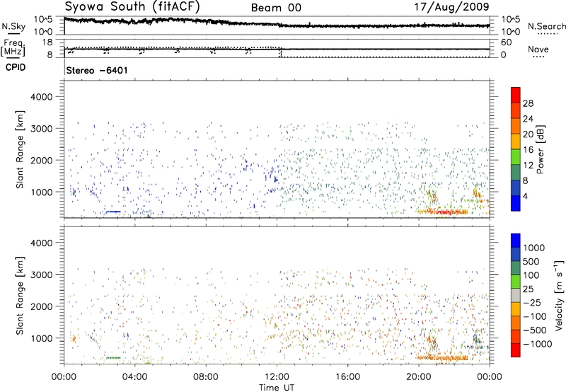Click the '-1000' value on the velocity colorbar

pyautogui.click(x=538, y=344)
